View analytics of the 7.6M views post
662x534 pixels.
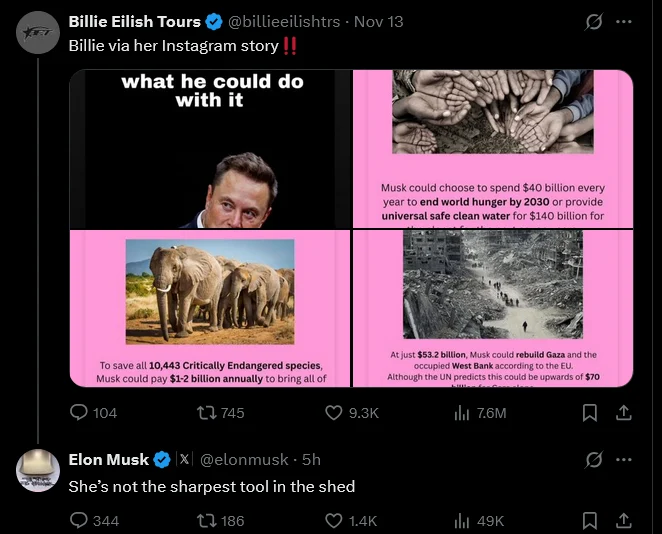tap(462, 412)
